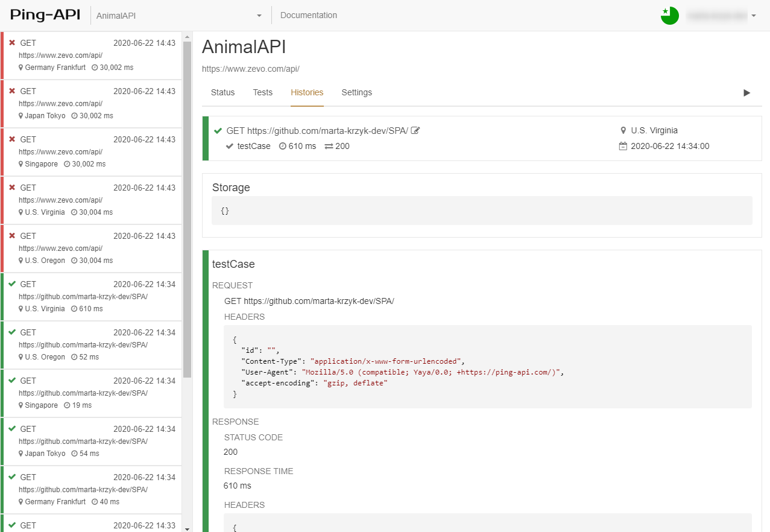Click the edit icon beside the GitHub URL

tap(415, 130)
